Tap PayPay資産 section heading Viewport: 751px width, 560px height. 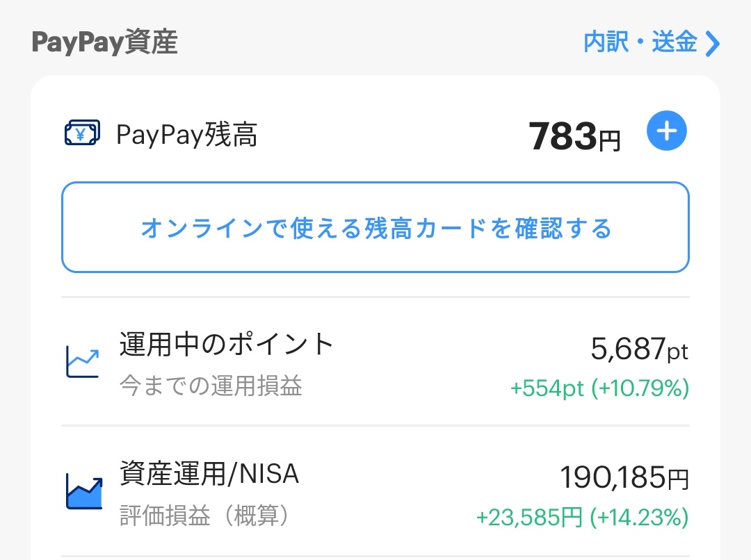[x=104, y=42]
